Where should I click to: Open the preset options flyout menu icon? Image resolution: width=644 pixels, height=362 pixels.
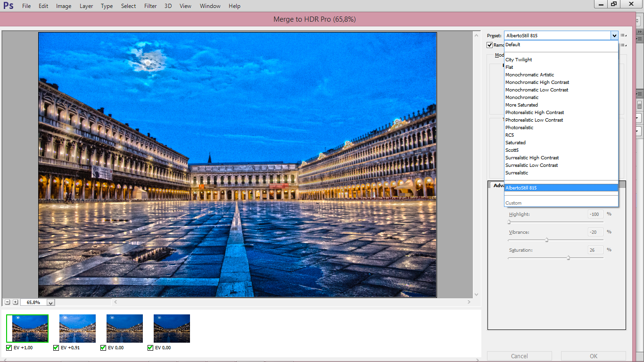(x=624, y=35)
